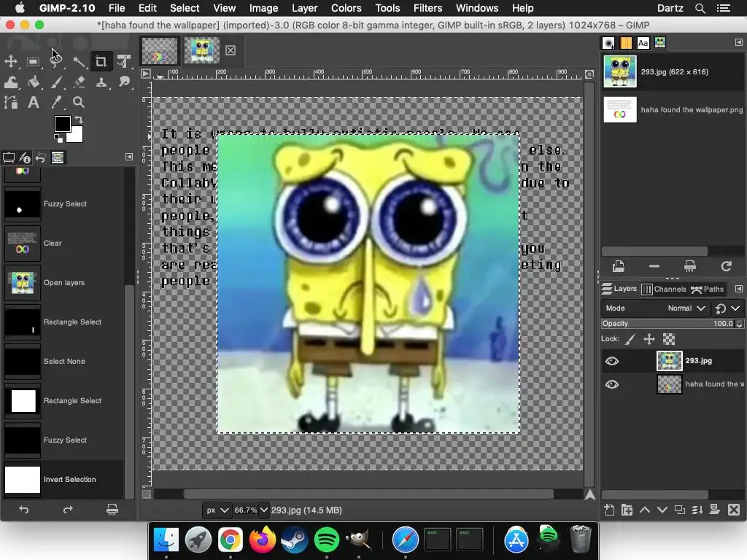Hide the 293.jpg layer
This screenshot has width=747, height=560.
coord(612,361)
